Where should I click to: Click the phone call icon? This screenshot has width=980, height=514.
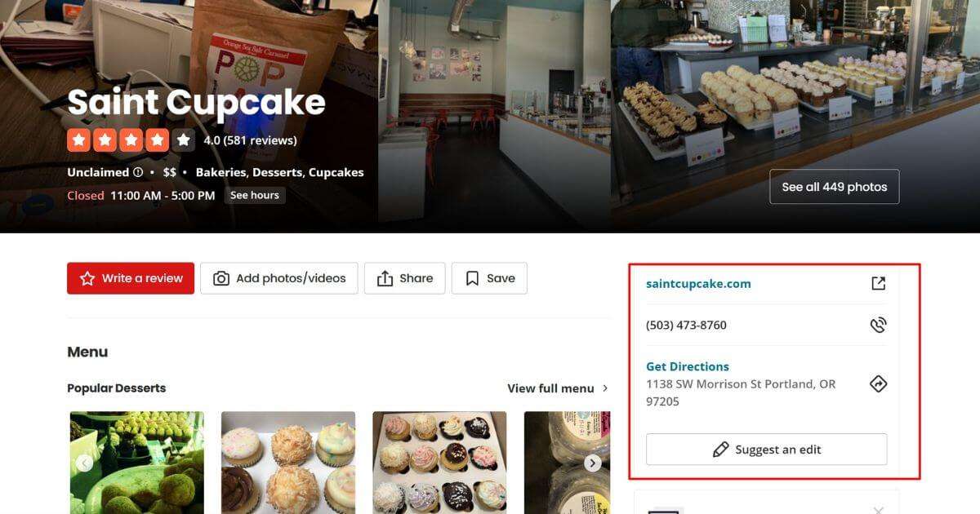pos(878,325)
